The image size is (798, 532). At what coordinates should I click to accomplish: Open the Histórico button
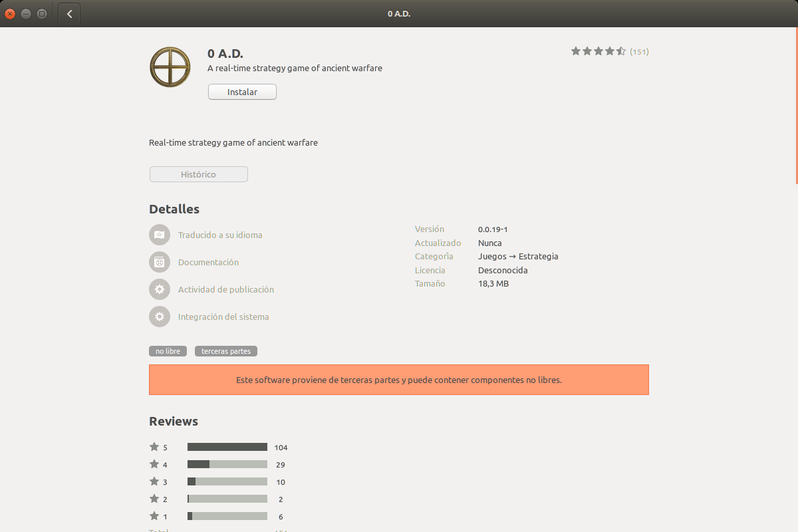click(x=198, y=174)
